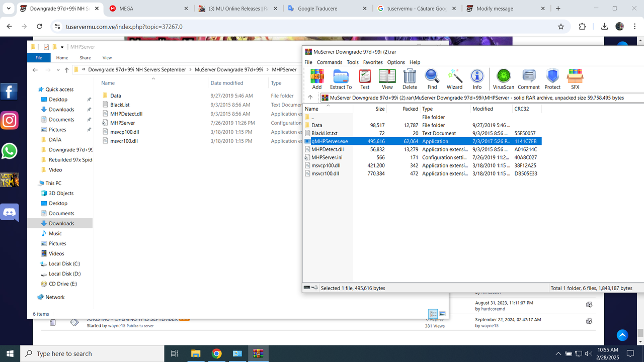Bookmark this page with the star icon
The height and width of the screenshot is (362, 644).
click(x=561, y=27)
